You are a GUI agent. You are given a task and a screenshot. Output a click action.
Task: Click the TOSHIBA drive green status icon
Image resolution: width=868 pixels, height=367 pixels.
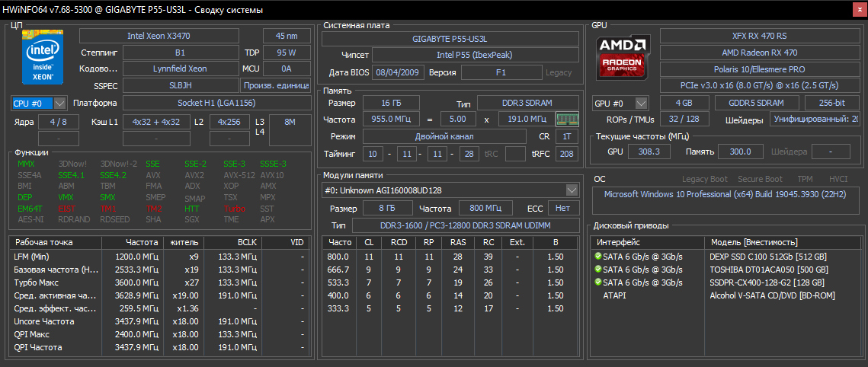pyautogui.click(x=598, y=270)
